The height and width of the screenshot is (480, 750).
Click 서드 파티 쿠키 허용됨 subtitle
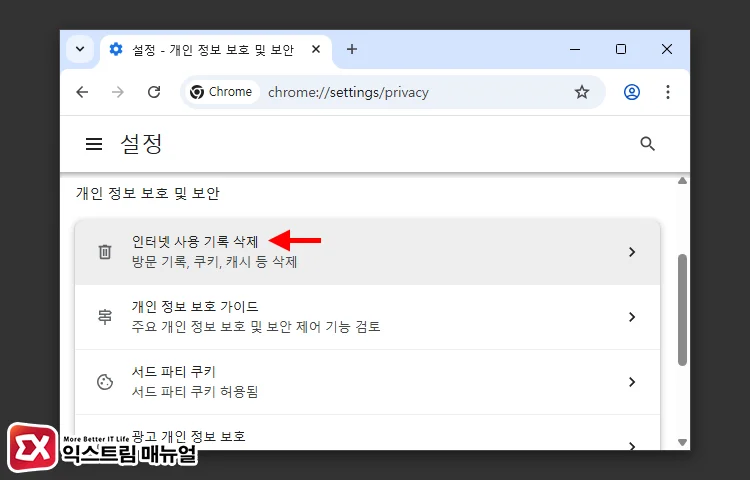coord(195,392)
